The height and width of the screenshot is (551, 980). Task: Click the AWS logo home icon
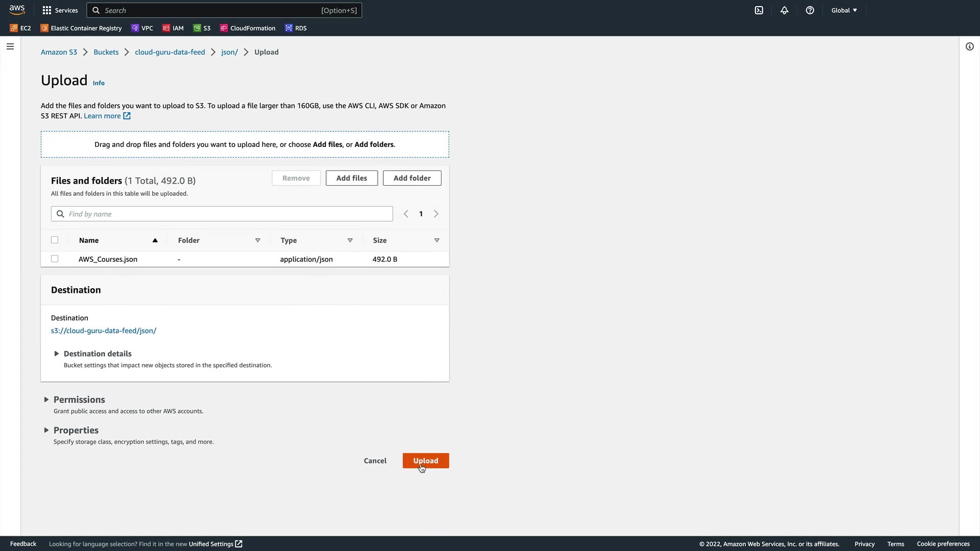pos(17,10)
